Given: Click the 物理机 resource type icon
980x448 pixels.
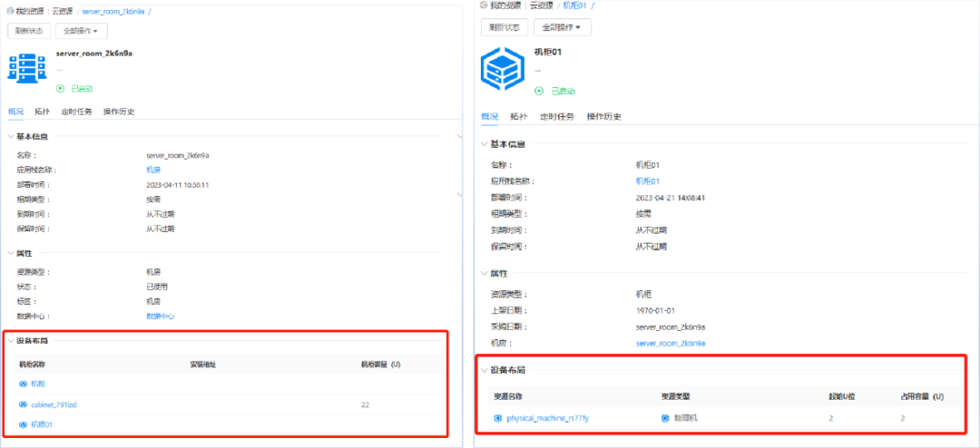Looking at the screenshot, I should click(x=665, y=418).
